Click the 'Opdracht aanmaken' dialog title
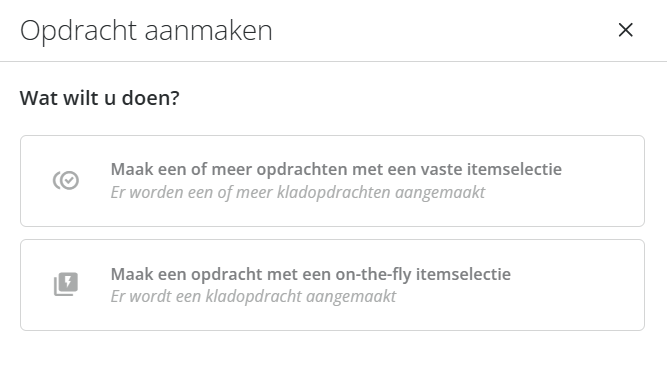Image resolution: width=667 pixels, height=366 pixels. 146,31
